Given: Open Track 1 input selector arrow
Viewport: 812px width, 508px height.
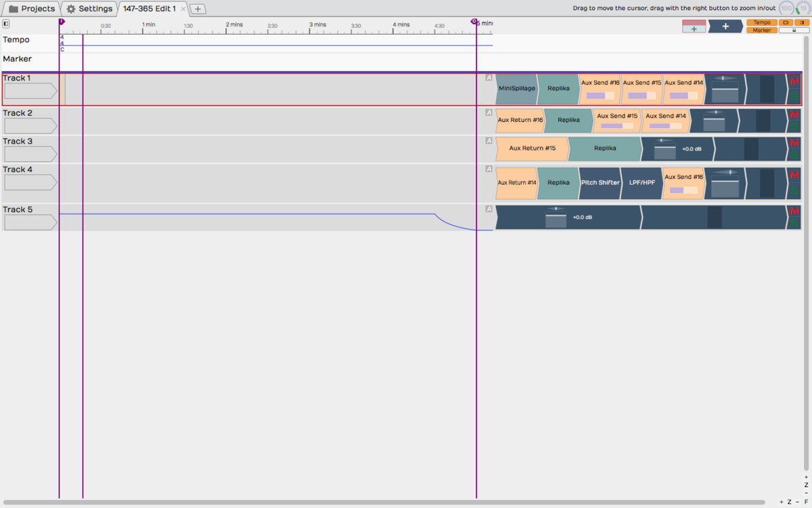Looking at the screenshot, I should point(30,91).
